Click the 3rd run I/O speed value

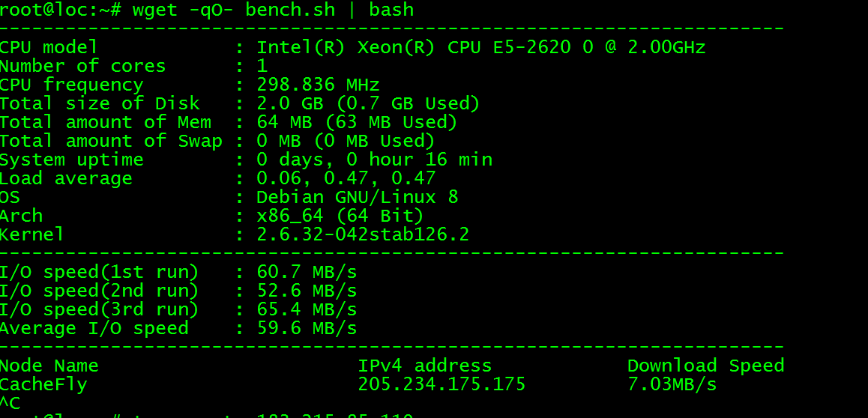point(307,309)
